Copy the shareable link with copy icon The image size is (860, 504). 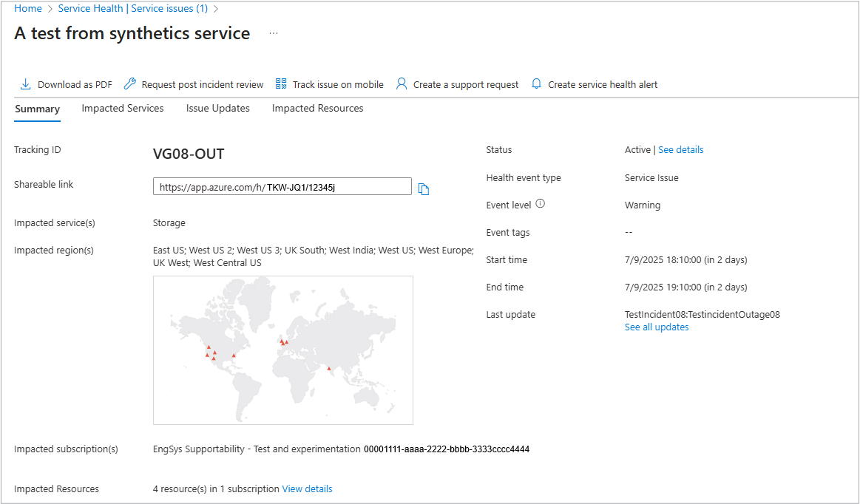coord(424,189)
